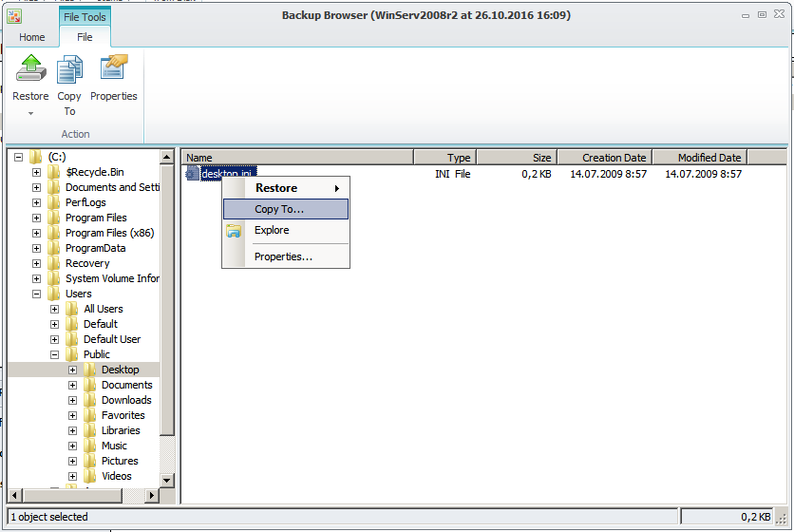
Task: Select the desktop.ini file icon
Action: [193, 173]
